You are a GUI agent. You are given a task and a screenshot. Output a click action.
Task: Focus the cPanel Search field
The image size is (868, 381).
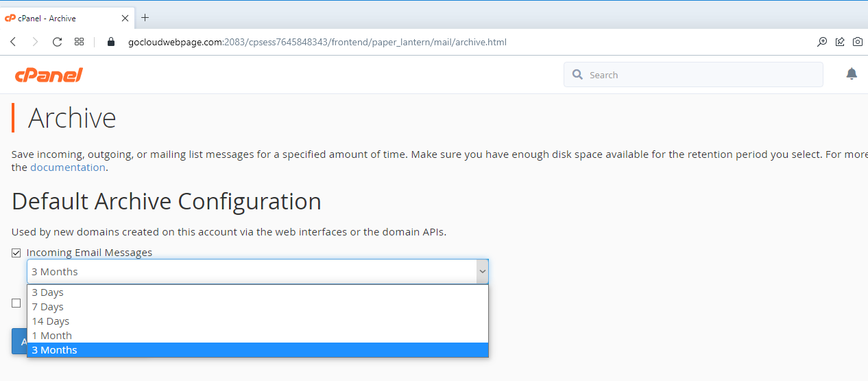pos(693,75)
